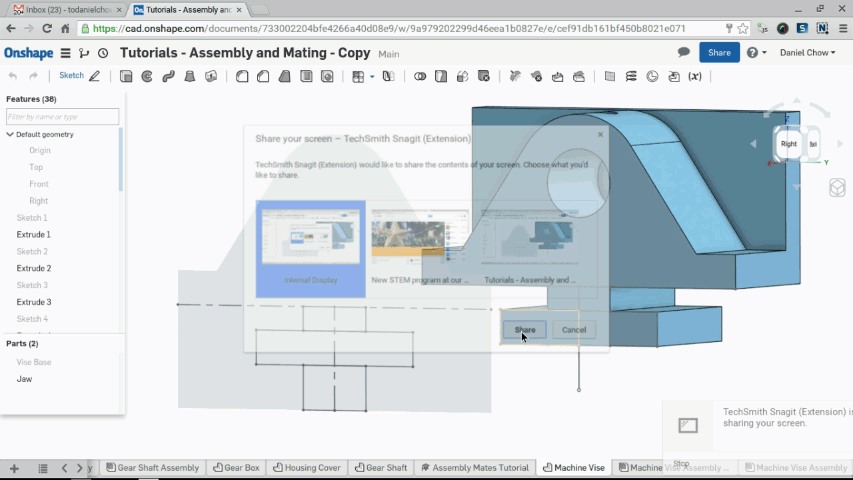Select Origin in feature list
Image resolution: width=853 pixels, height=480 pixels.
[40, 150]
